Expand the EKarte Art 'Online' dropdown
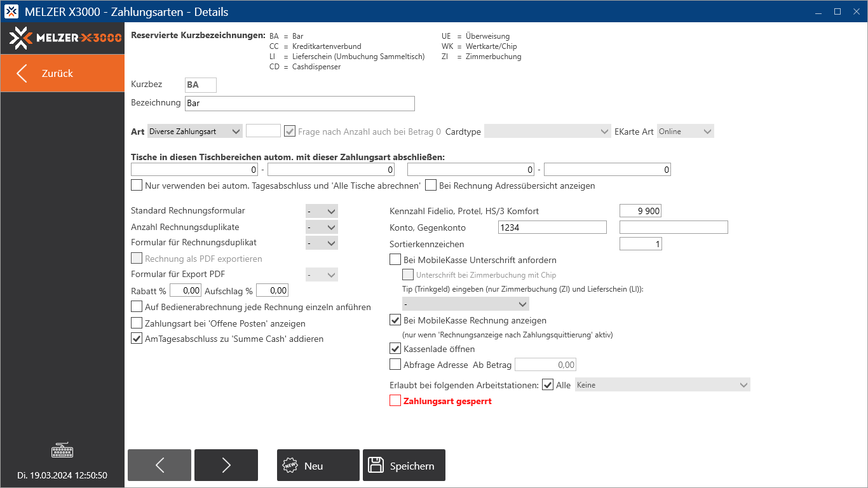The image size is (868, 488). pos(686,132)
